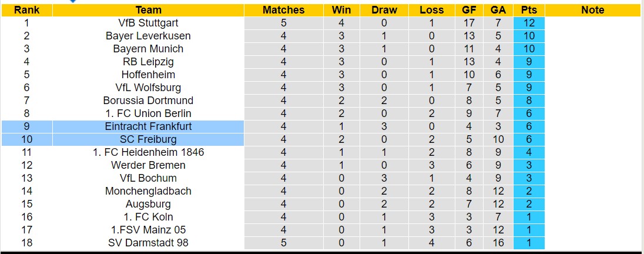Select the Loss column header
The height and width of the screenshot is (254, 644).
432,10
